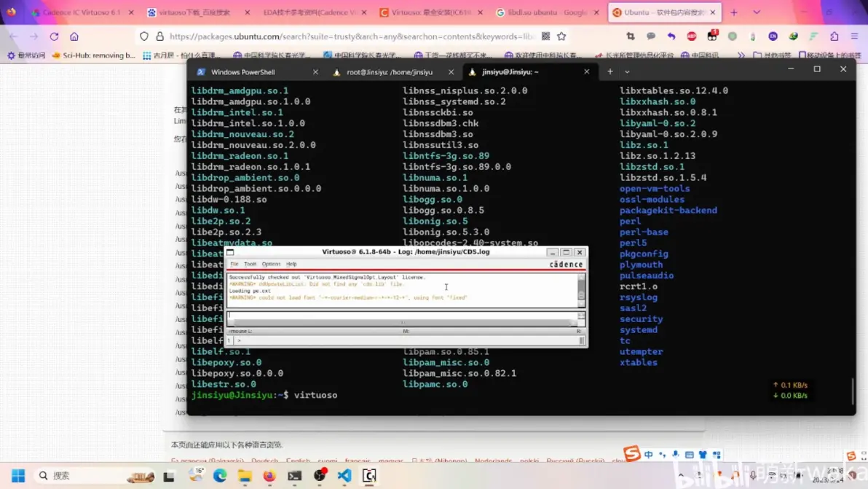This screenshot has width=868, height=489.
Task: Go back in the browser
Action: tap(14, 36)
